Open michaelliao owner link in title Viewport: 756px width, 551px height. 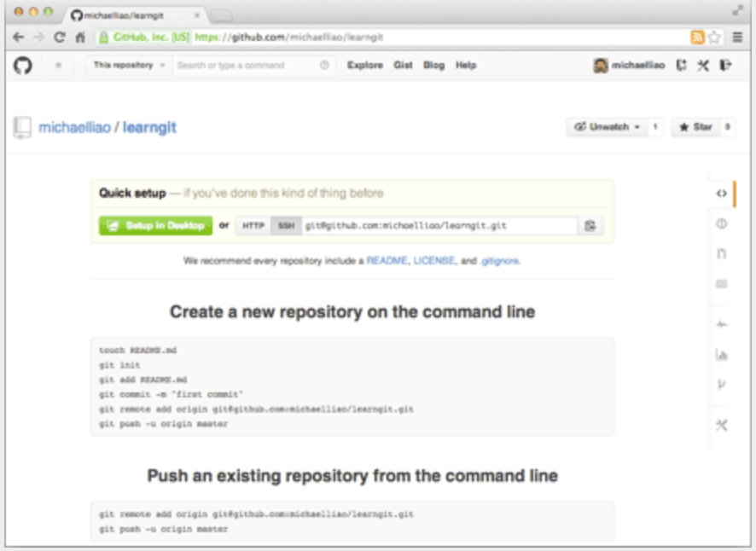[75, 127]
